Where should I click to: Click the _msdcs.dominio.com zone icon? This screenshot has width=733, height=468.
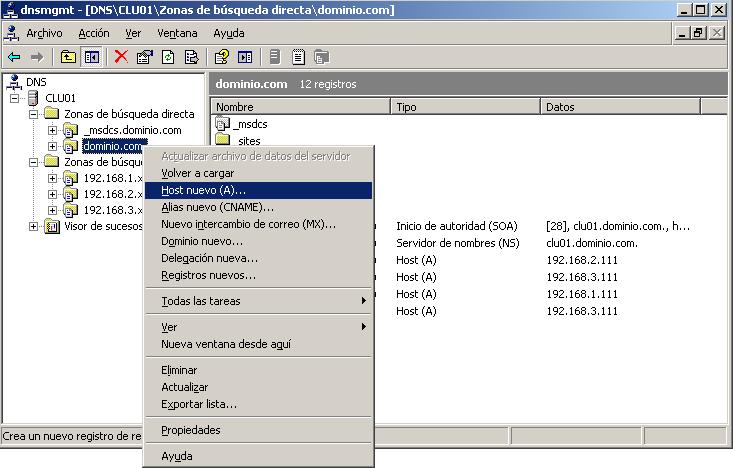(x=70, y=130)
